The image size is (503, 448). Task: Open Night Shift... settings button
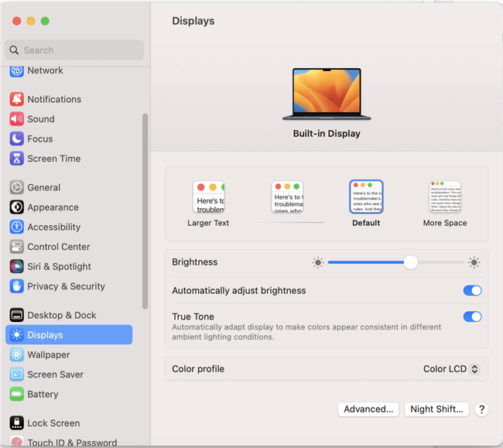coord(436,409)
